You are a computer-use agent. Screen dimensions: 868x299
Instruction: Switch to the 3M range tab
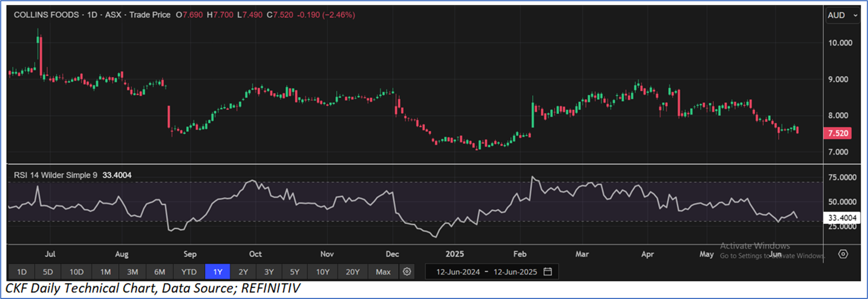tap(132, 271)
